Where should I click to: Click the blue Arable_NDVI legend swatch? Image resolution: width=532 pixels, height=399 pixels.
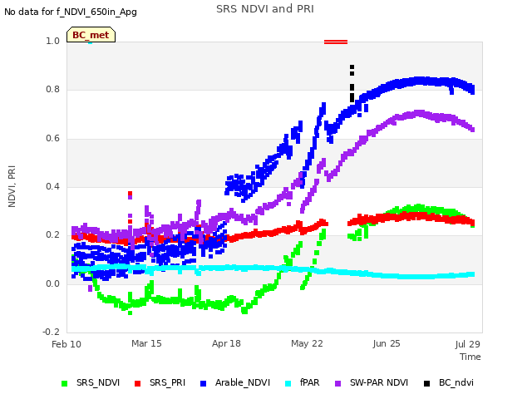click(203, 383)
